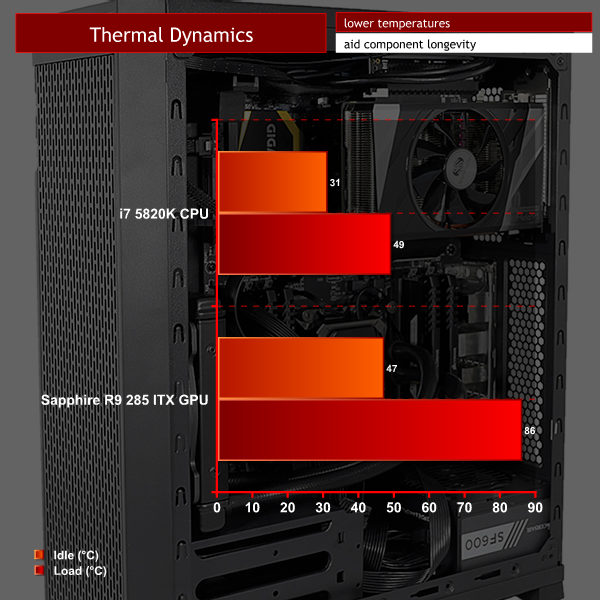Click axis tick label 30
Screen dimensions: 600x600
pyautogui.click(x=323, y=508)
